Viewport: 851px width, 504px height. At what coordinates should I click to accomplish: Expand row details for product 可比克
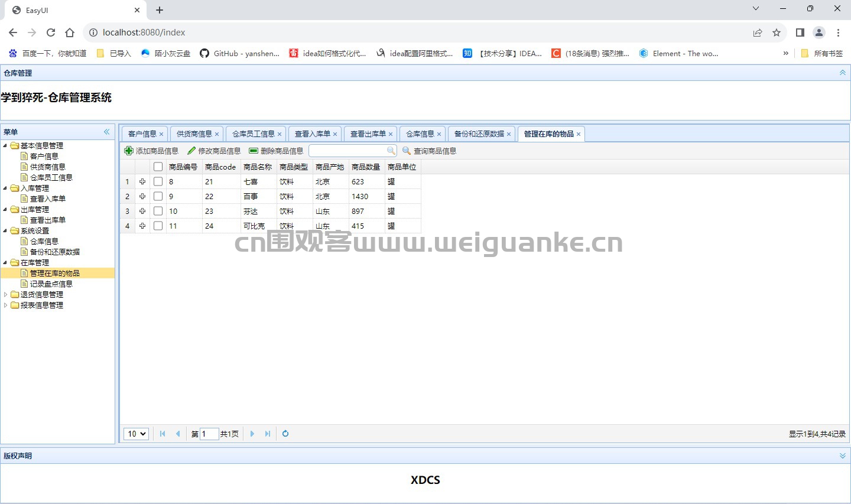[x=142, y=226]
